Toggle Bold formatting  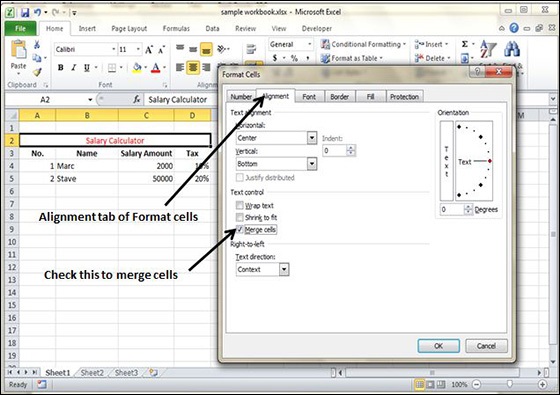[61, 68]
